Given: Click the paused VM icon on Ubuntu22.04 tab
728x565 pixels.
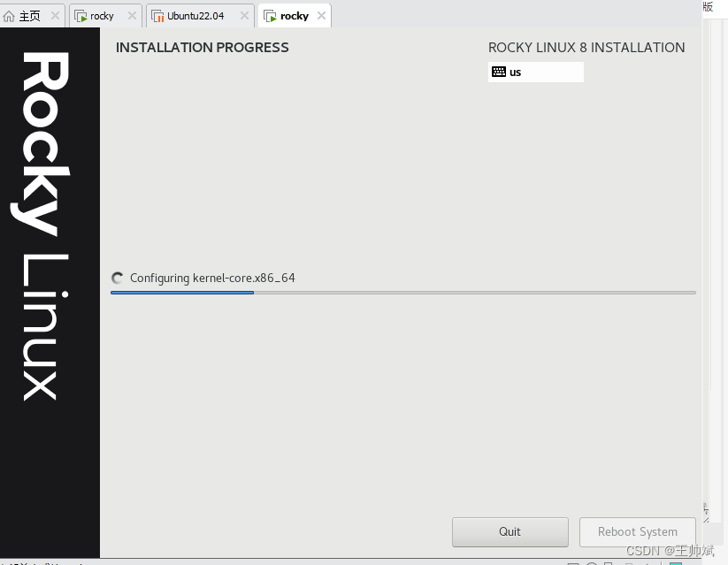Looking at the screenshot, I should point(157,16).
